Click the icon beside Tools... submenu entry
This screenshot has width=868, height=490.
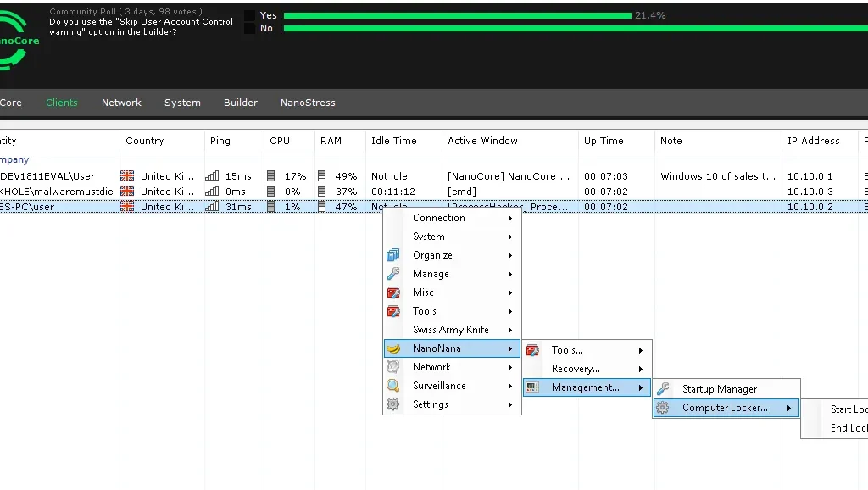click(532, 350)
